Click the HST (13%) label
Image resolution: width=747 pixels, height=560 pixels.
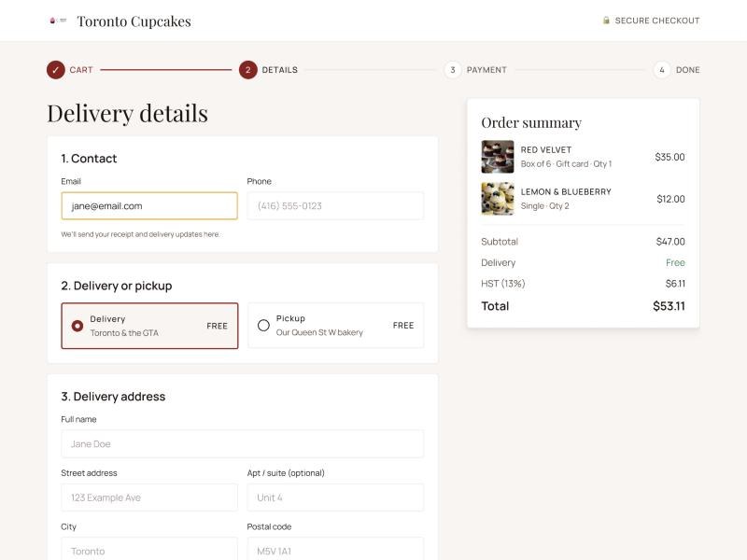click(503, 284)
